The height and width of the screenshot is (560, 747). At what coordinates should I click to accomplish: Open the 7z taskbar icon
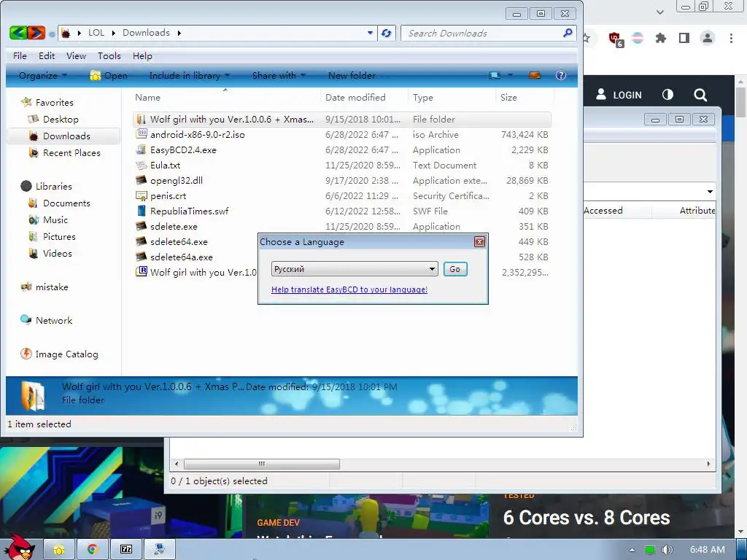click(x=126, y=549)
